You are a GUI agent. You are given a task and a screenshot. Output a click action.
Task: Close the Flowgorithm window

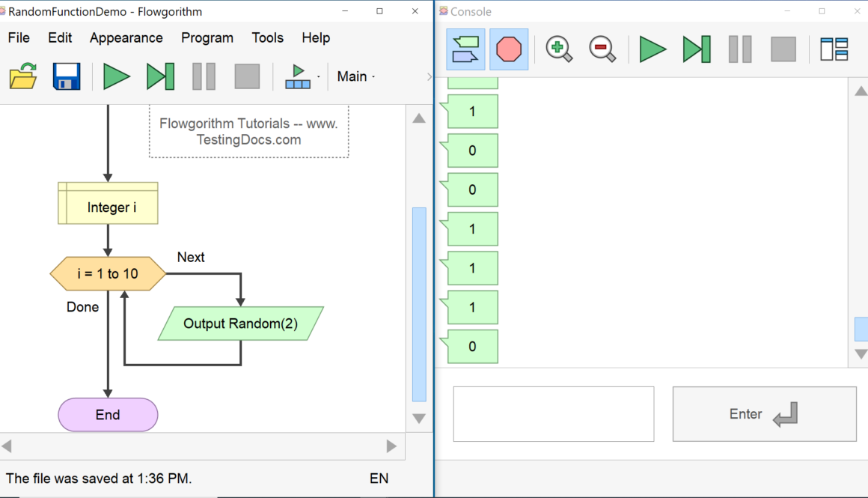click(415, 11)
